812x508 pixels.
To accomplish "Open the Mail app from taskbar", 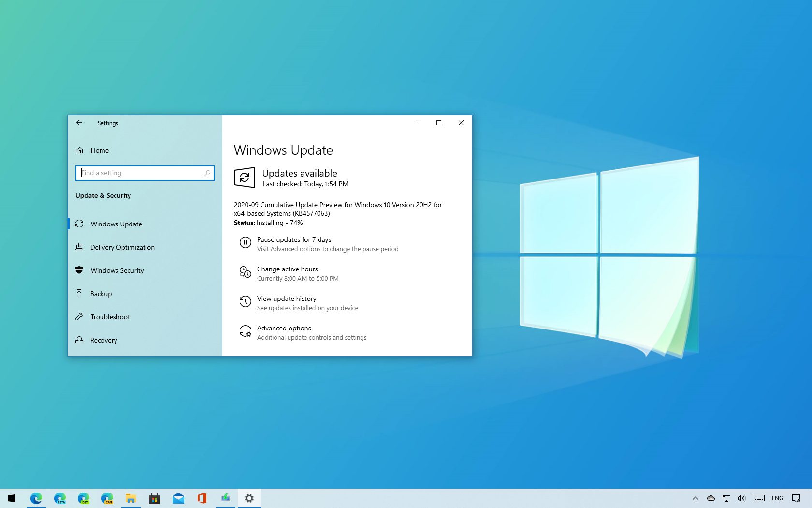I will tap(178, 498).
